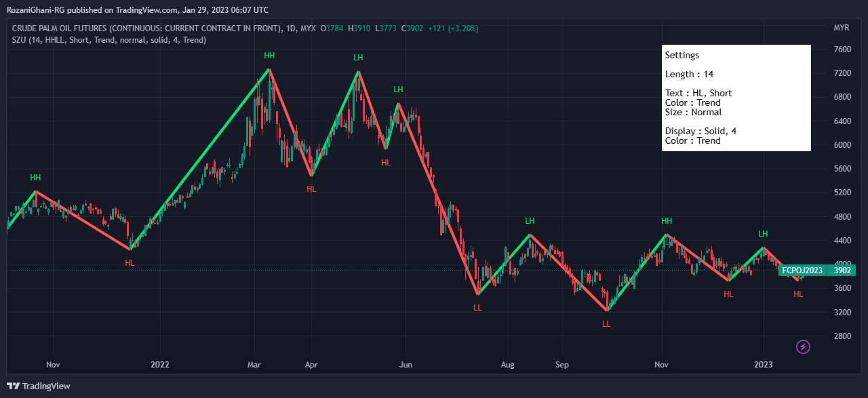The height and width of the screenshot is (398, 868).
Task: Click the 2022 time axis label
Action: (160, 364)
